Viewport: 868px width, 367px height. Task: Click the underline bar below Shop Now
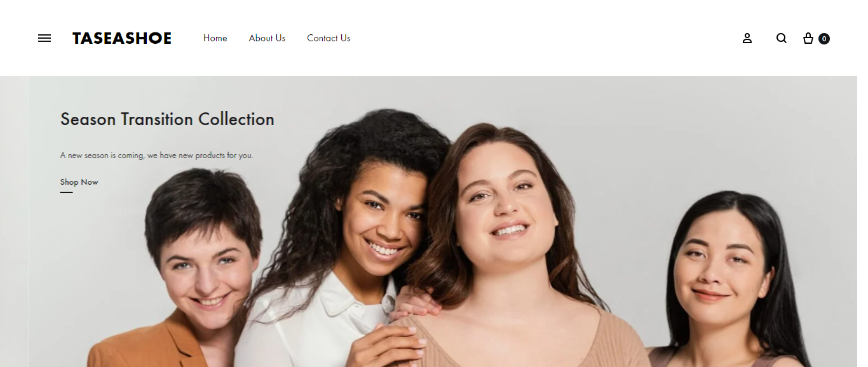(x=67, y=192)
